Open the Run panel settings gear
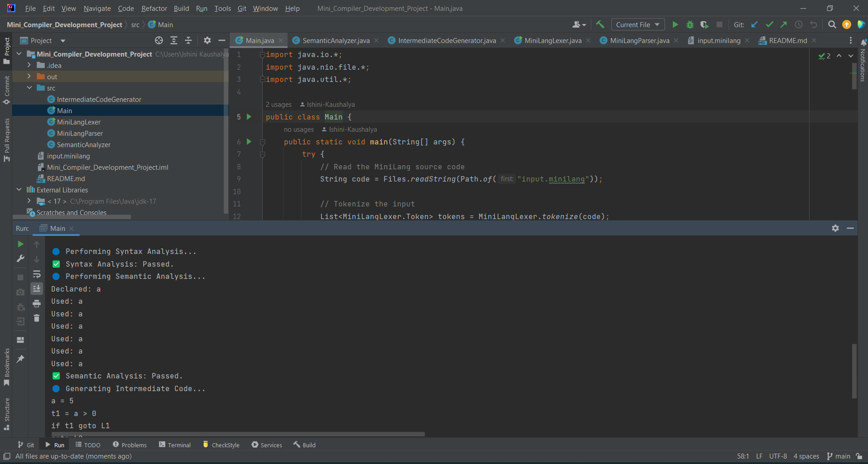Image resolution: width=868 pixels, height=464 pixels. click(x=835, y=228)
